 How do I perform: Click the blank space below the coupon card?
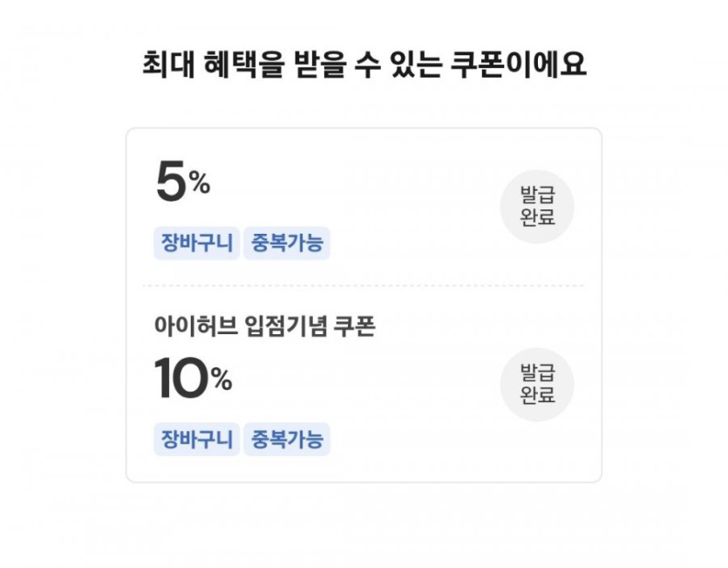[364, 524]
